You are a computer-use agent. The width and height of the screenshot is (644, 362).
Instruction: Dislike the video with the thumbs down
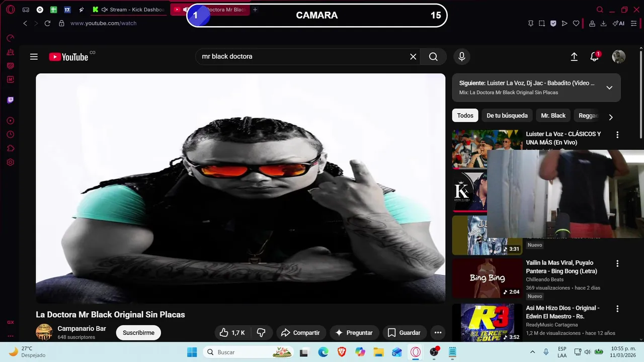261,333
